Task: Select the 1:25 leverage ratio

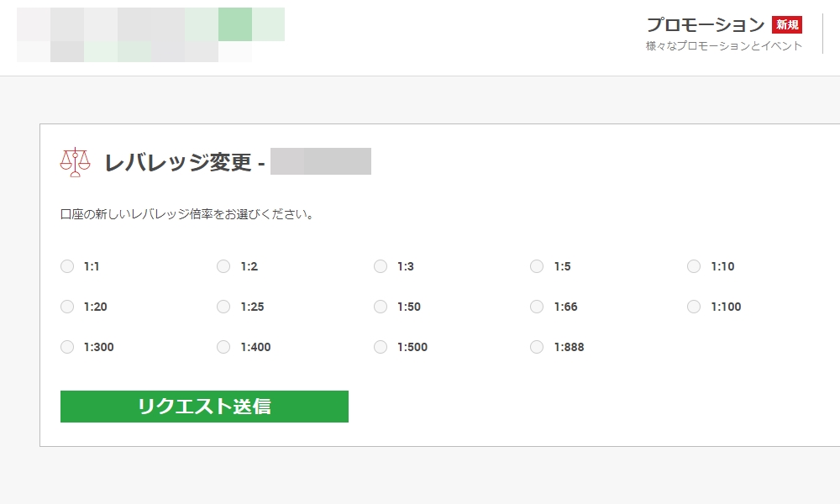Action: (x=223, y=307)
